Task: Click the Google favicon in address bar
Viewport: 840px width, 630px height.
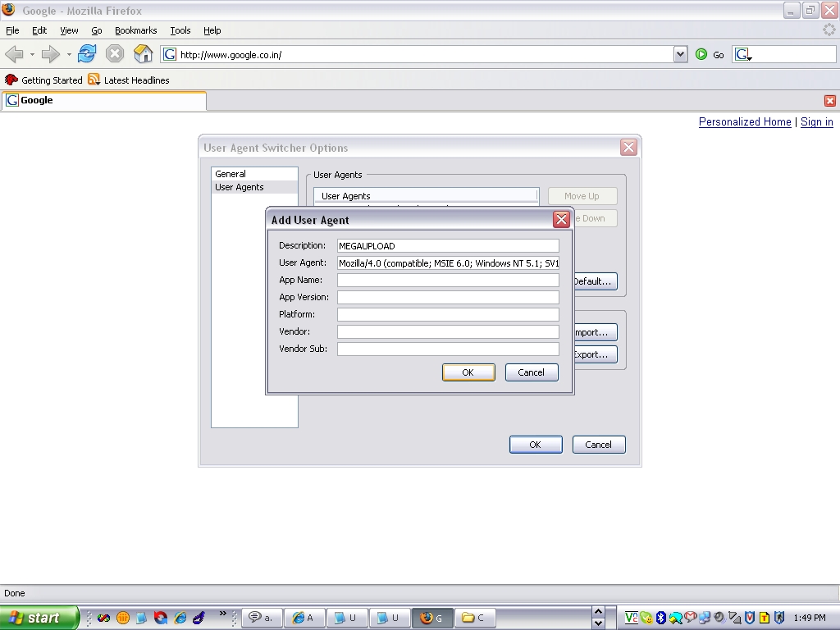Action: click(170, 54)
